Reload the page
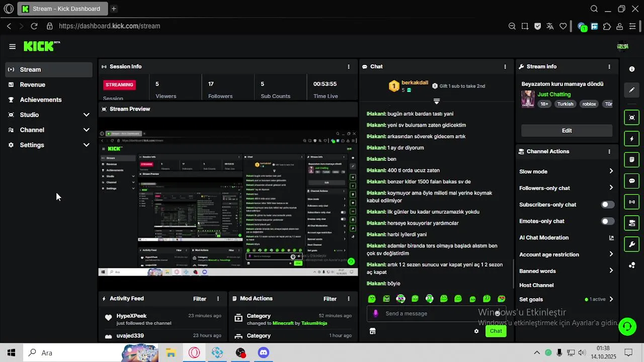This screenshot has height=362, width=644. coord(34,26)
